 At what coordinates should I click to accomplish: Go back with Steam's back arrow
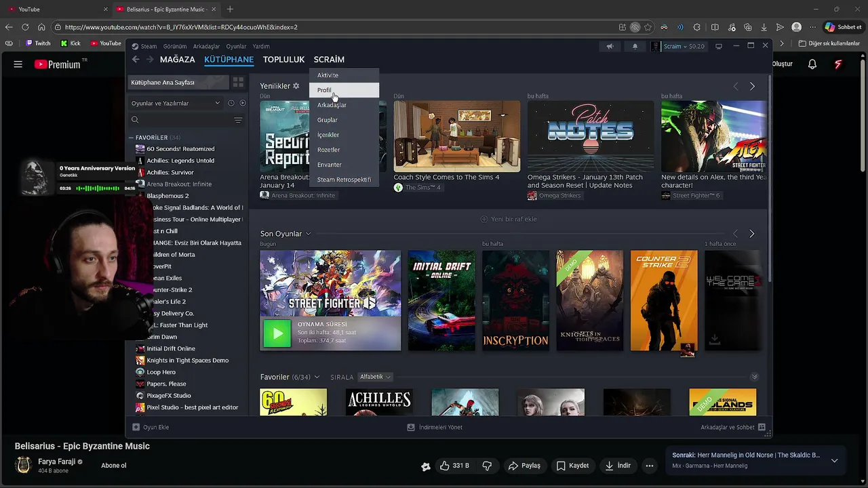click(136, 60)
